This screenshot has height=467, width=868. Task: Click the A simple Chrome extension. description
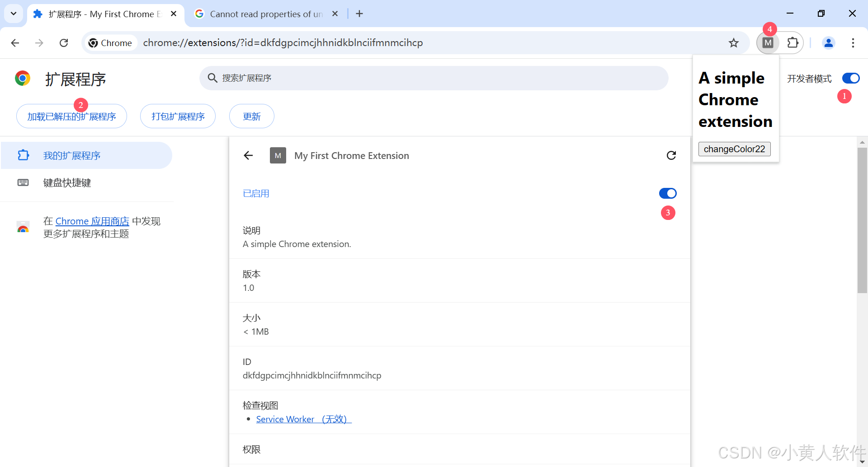coord(297,244)
